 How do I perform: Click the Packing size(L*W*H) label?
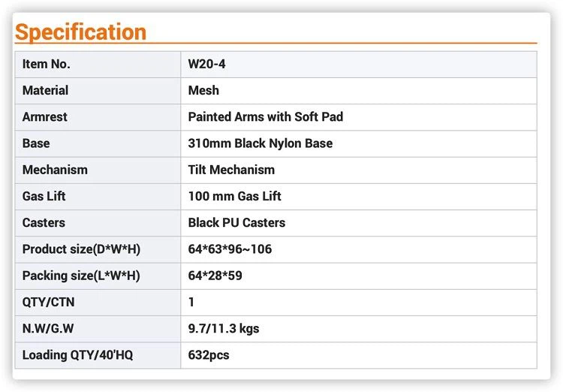pyautogui.click(x=81, y=276)
